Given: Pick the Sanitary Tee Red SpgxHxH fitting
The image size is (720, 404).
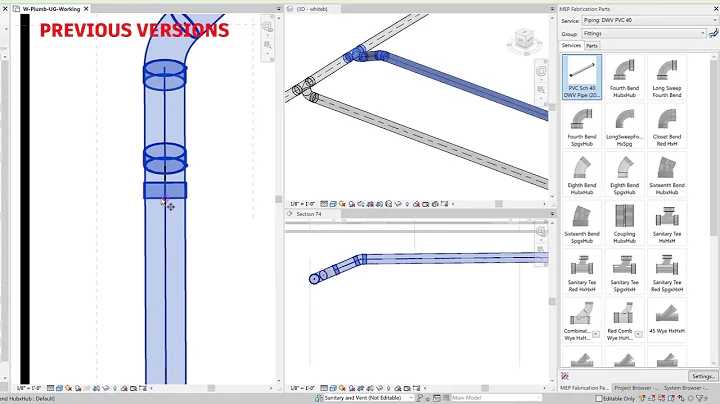Looking at the screenshot, I should point(667,271).
